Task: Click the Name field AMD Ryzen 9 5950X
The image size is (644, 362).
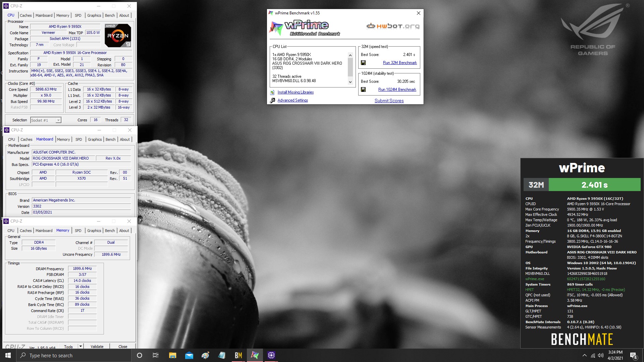Action: pyautogui.click(x=65, y=26)
